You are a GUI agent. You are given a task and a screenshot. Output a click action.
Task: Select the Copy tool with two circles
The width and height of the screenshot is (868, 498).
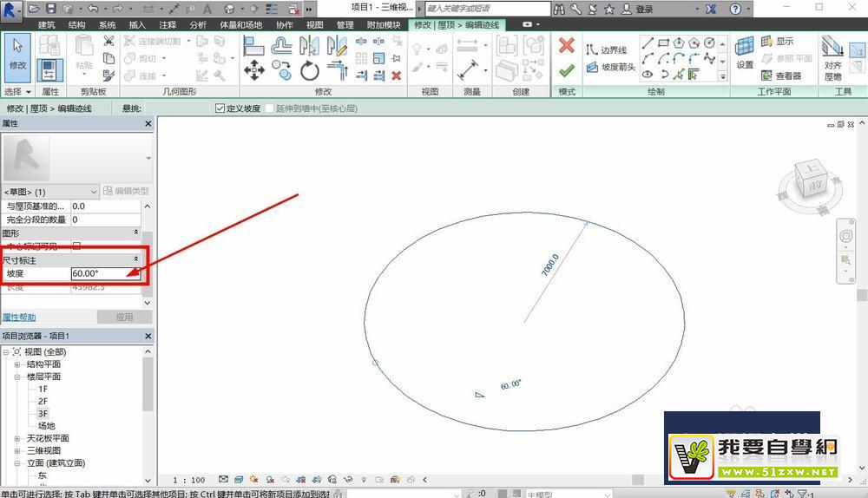281,70
